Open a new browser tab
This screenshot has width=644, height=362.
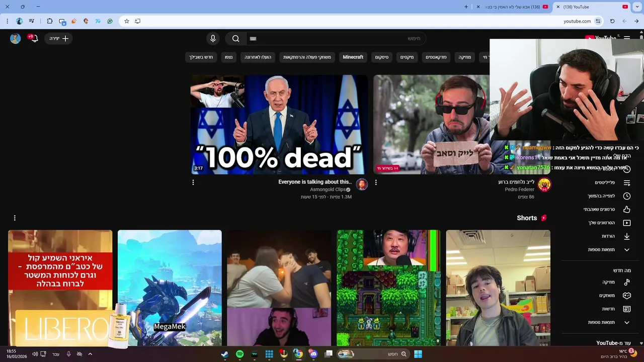466,7
